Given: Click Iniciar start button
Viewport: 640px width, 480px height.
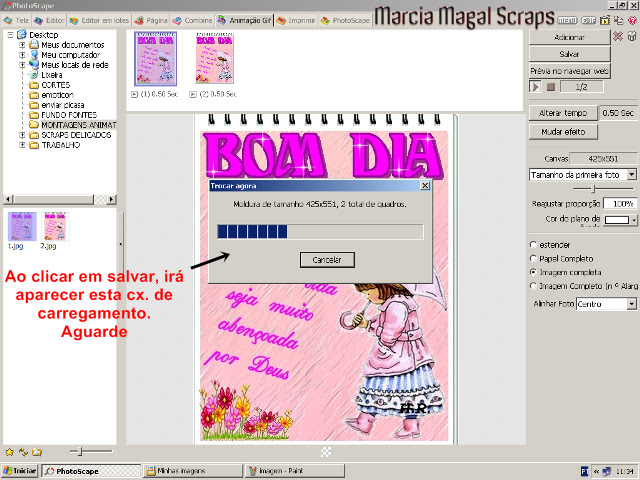Looking at the screenshot, I should click(x=20, y=471).
